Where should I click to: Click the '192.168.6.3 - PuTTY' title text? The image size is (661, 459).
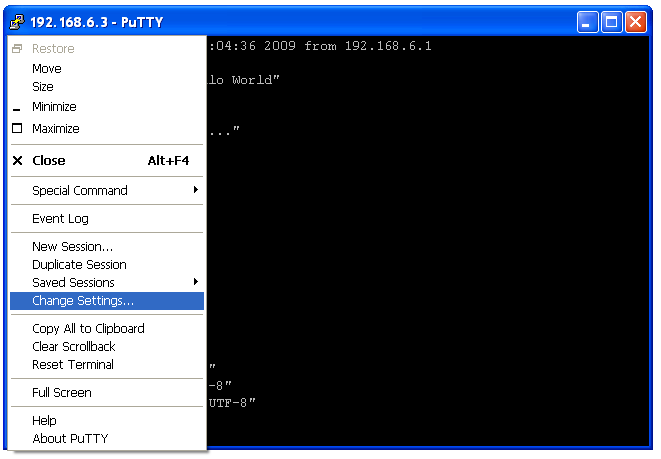coord(97,22)
